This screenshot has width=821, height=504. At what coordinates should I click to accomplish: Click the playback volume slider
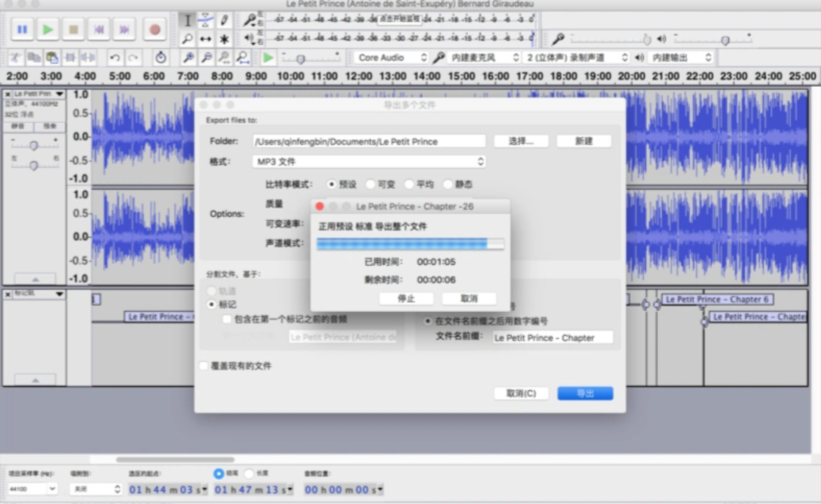pos(713,39)
